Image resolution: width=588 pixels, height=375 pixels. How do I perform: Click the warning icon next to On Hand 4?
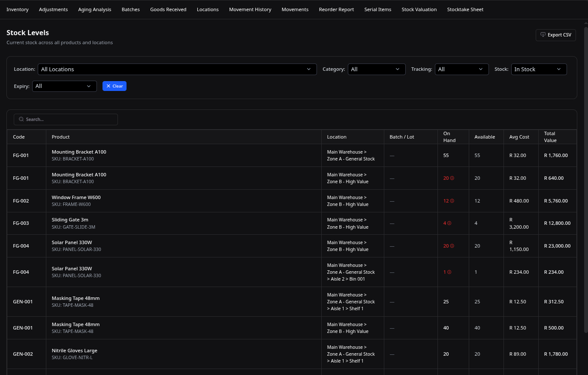(x=449, y=223)
